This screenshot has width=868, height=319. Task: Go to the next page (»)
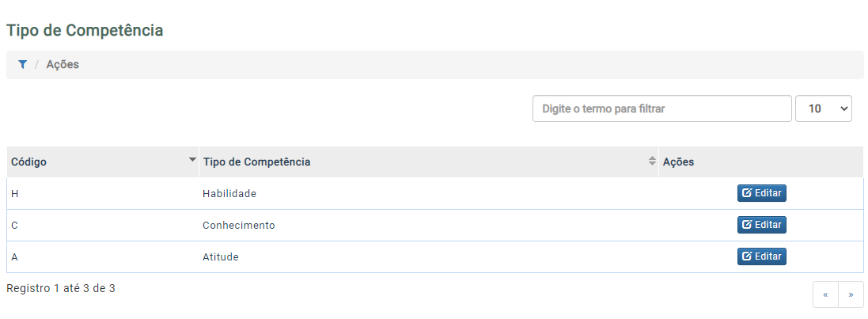click(851, 294)
